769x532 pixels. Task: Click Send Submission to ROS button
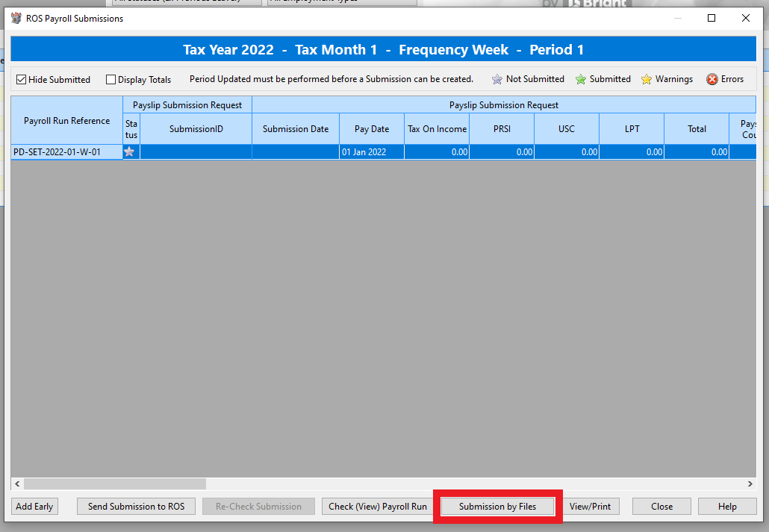tap(137, 507)
